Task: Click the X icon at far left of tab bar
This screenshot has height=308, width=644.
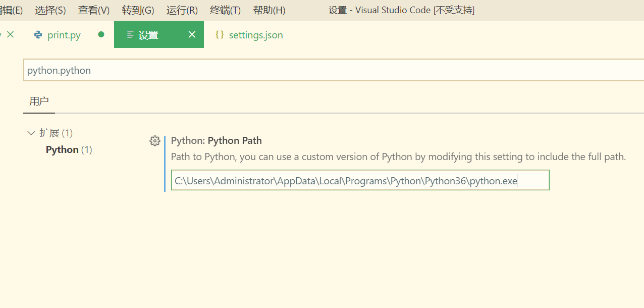Action: click(x=10, y=33)
